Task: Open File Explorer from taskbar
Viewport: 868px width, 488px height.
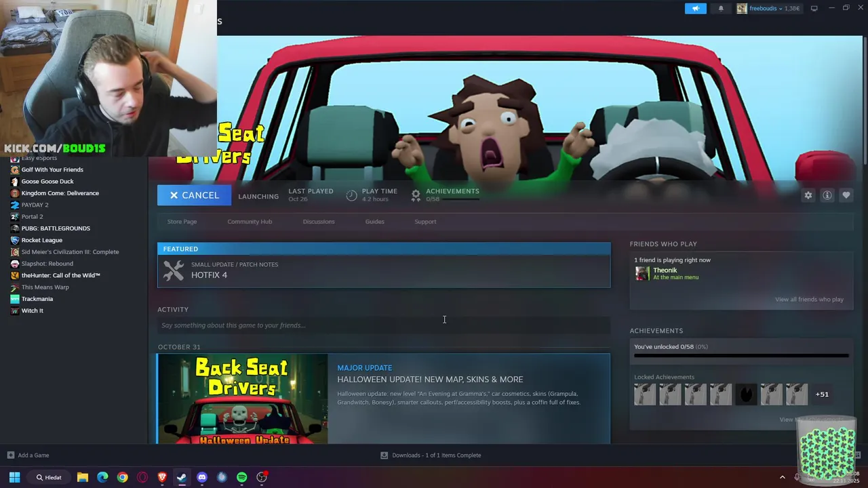Action: (82, 477)
